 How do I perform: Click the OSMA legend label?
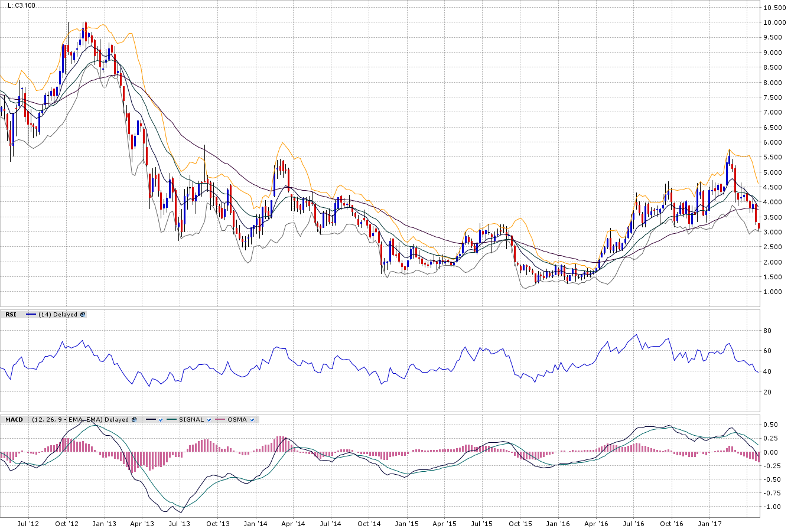(x=237, y=420)
